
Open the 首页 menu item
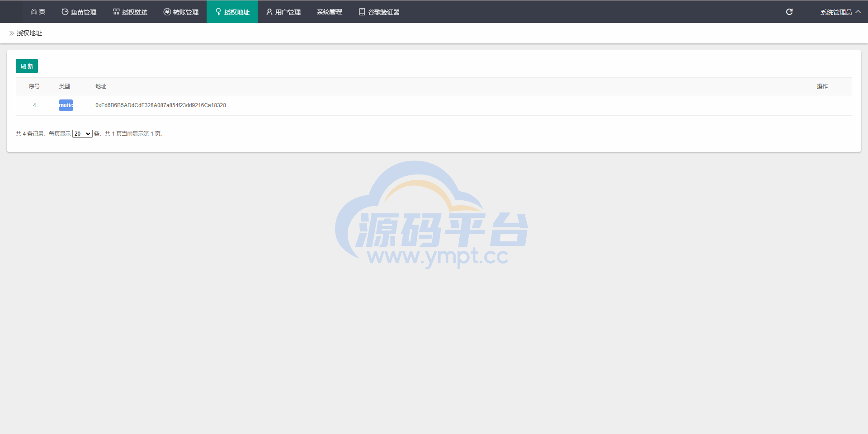(x=38, y=12)
